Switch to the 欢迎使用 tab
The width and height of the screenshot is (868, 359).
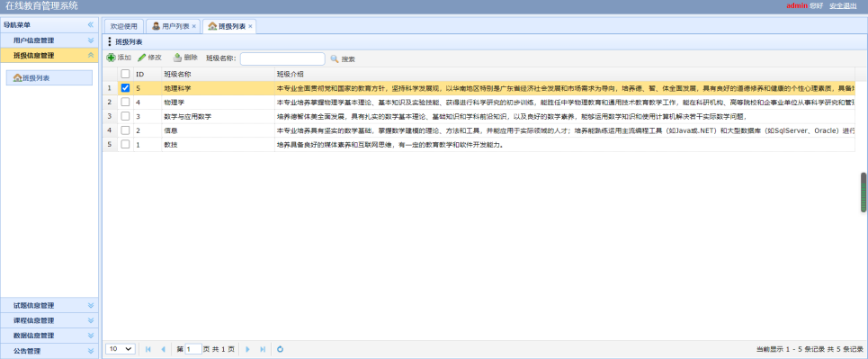click(x=123, y=26)
